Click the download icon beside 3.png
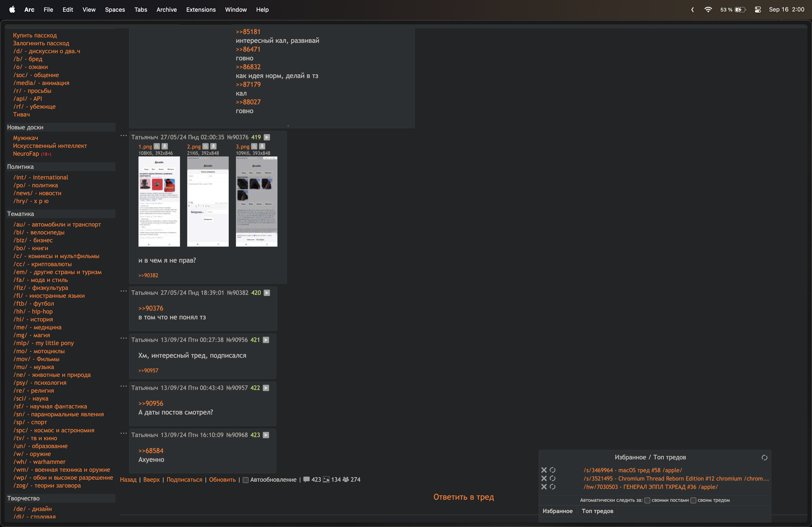This screenshot has width=812, height=527. [262, 146]
